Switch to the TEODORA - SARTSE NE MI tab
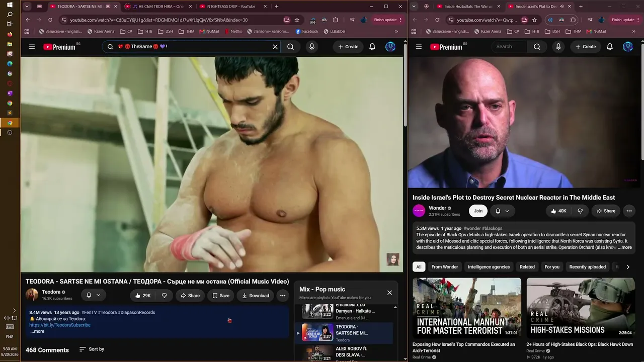 pos(79,7)
